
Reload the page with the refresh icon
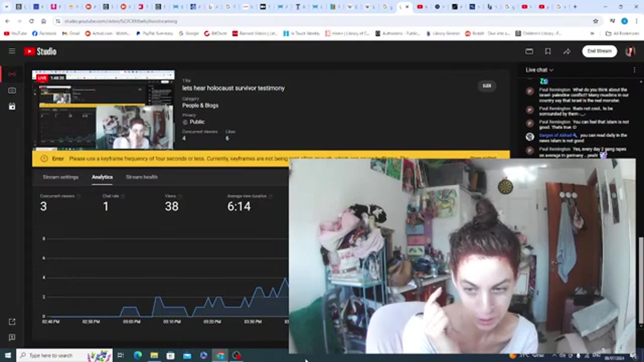coord(31,21)
